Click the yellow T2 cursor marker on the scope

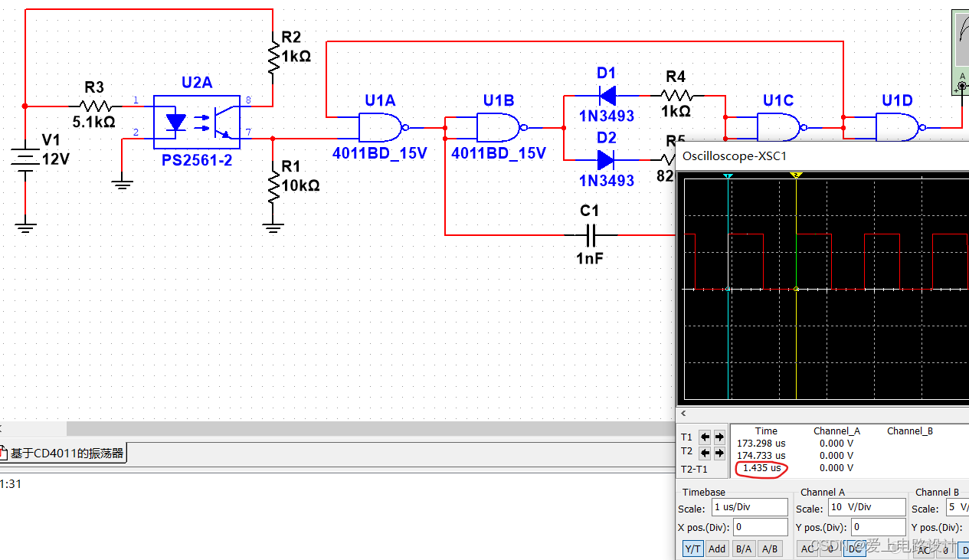(x=796, y=176)
